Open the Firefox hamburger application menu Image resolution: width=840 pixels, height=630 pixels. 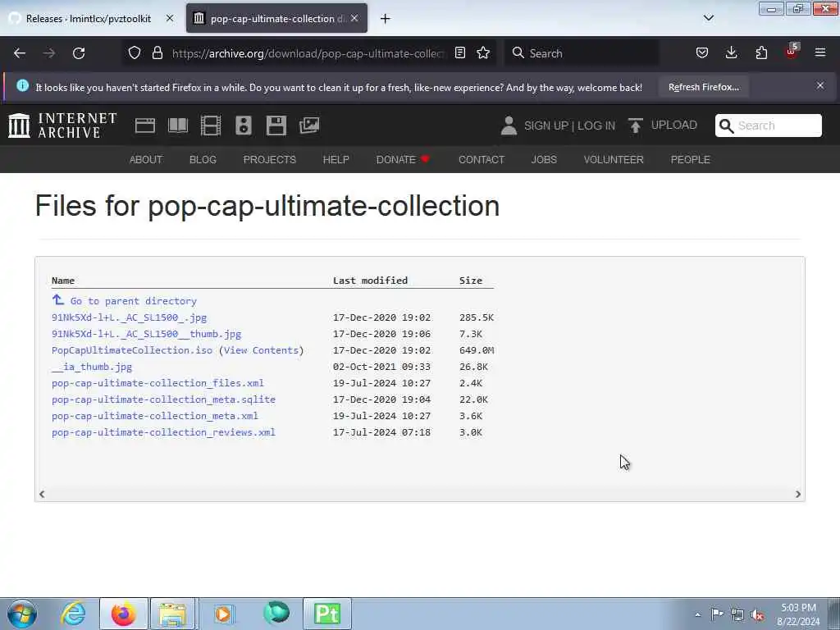(820, 52)
